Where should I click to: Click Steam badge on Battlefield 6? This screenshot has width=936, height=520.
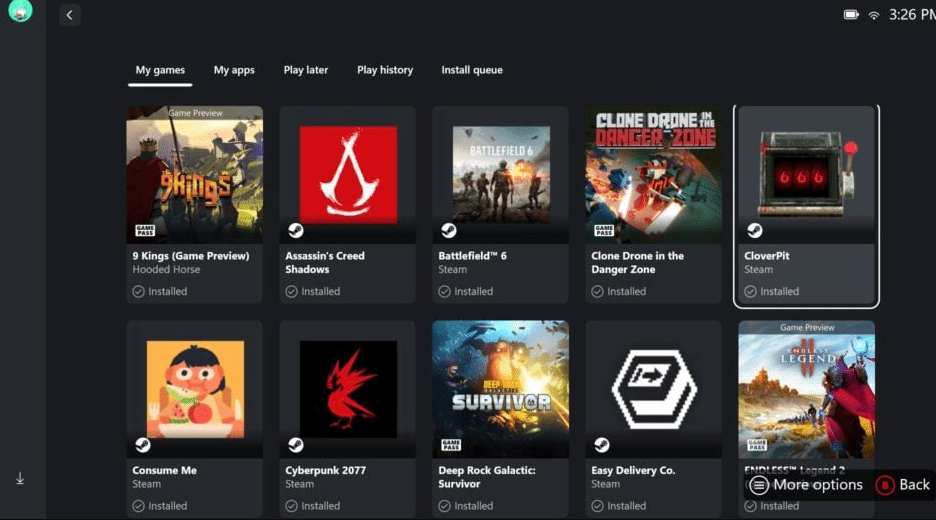(x=448, y=230)
